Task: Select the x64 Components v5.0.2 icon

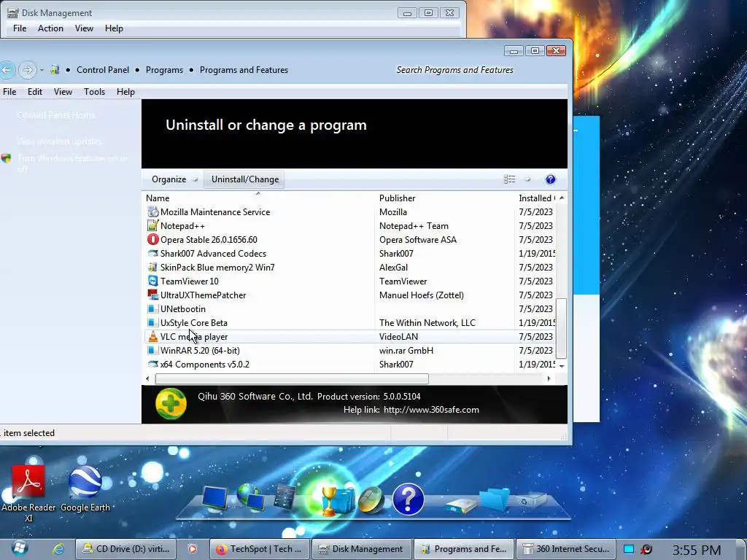Action: [x=152, y=364]
